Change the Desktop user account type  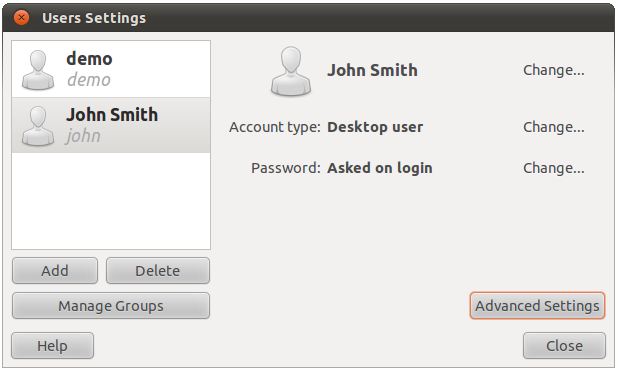(554, 127)
